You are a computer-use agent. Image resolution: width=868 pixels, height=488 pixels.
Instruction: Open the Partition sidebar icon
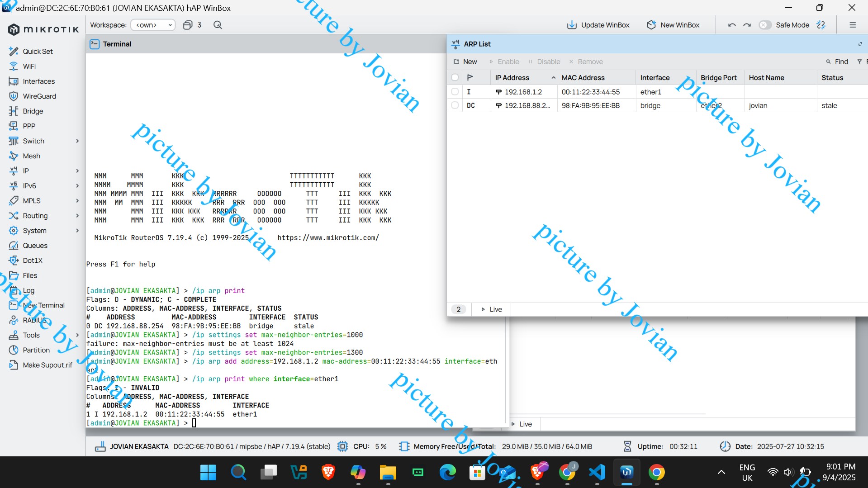[x=14, y=350]
